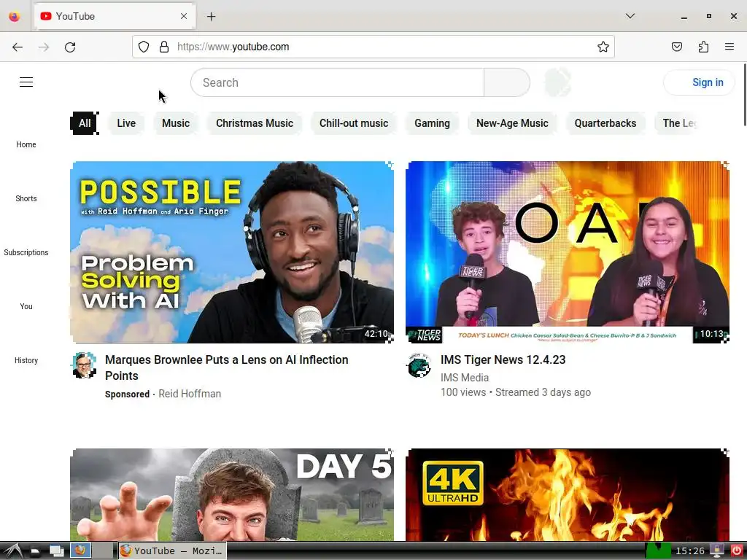Open the DAY 5 graveyard video thumbnail
Viewport: 747px width, 560px height.
232,494
